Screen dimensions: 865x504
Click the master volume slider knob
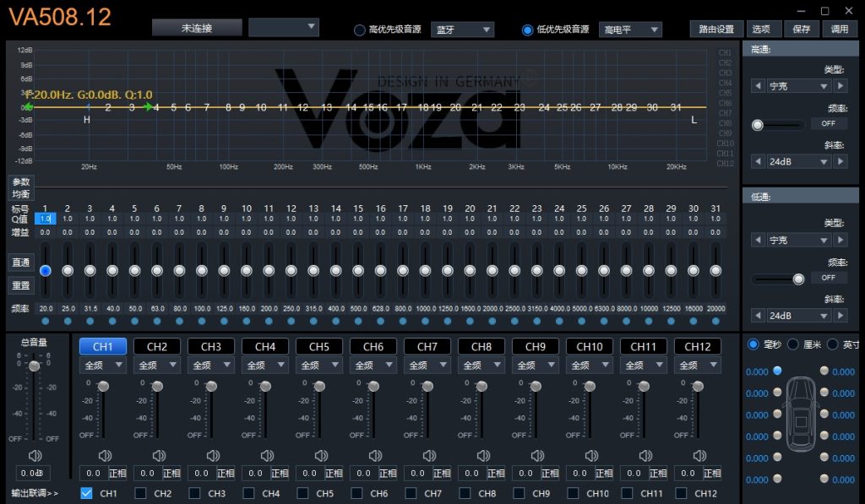(34, 366)
